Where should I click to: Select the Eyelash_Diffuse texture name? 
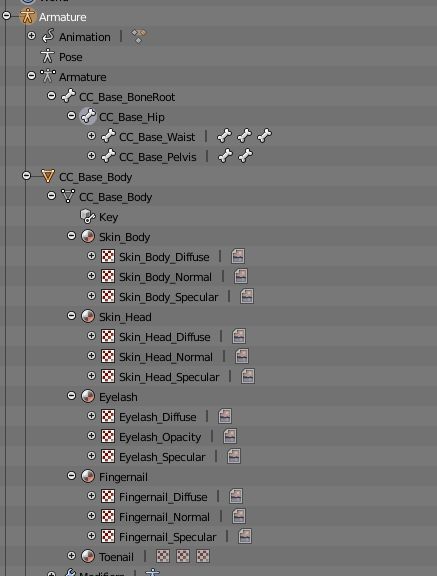pyautogui.click(x=158, y=417)
